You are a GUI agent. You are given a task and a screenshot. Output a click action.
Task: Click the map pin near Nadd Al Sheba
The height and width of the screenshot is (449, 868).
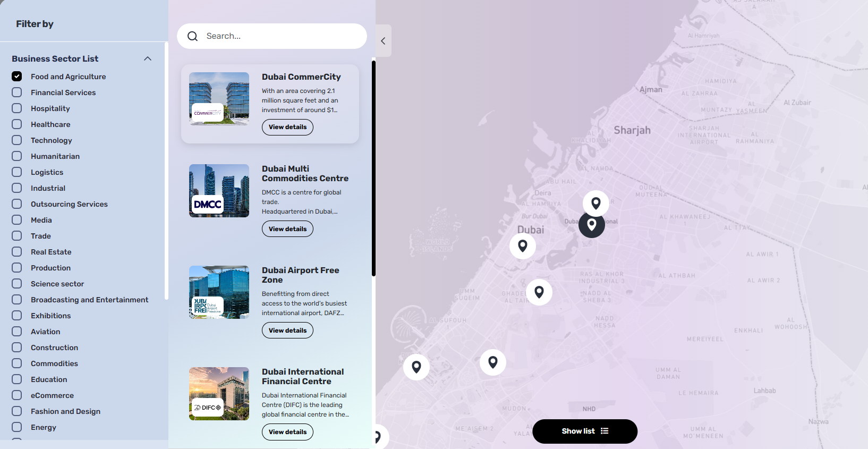[539, 292]
